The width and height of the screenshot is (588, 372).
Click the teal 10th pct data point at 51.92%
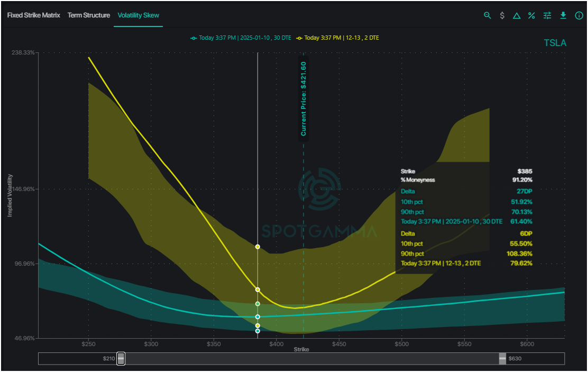[258, 331]
